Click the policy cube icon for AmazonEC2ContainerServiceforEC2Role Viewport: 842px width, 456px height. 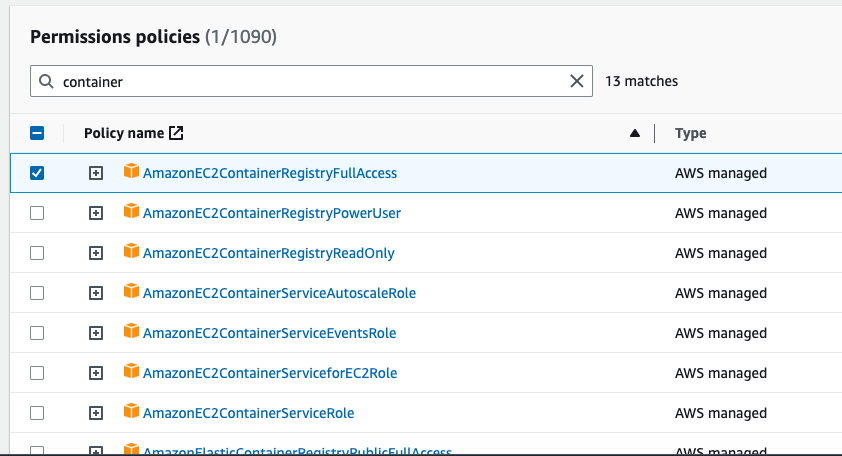click(x=131, y=371)
